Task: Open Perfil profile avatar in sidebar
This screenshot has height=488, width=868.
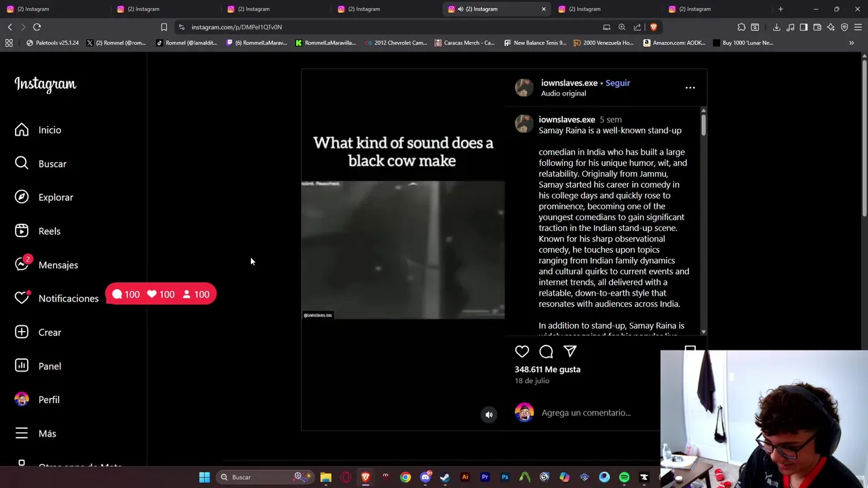Action: pyautogui.click(x=22, y=400)
